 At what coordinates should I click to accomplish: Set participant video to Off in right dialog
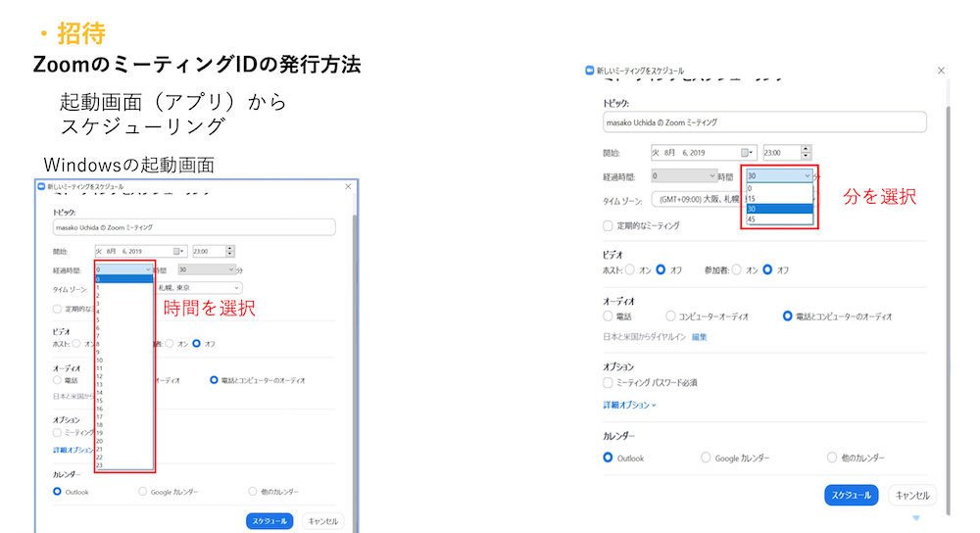767,270
